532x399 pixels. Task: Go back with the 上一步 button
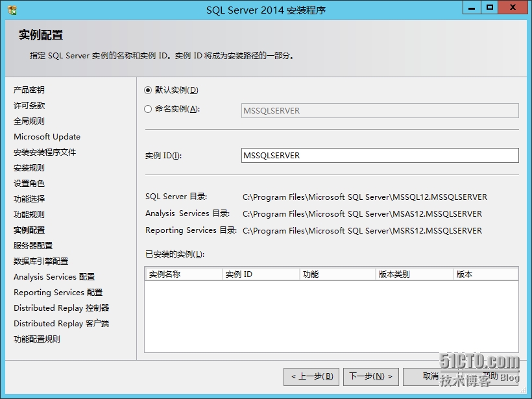pos(311,376)
